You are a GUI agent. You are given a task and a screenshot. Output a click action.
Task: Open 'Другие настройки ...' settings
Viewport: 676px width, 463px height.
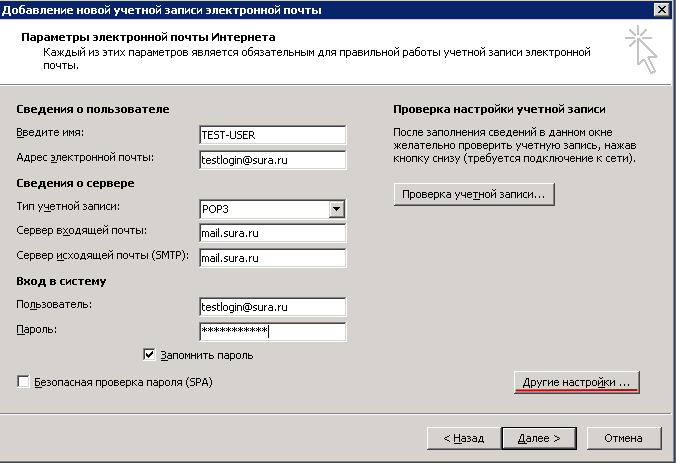575,382
